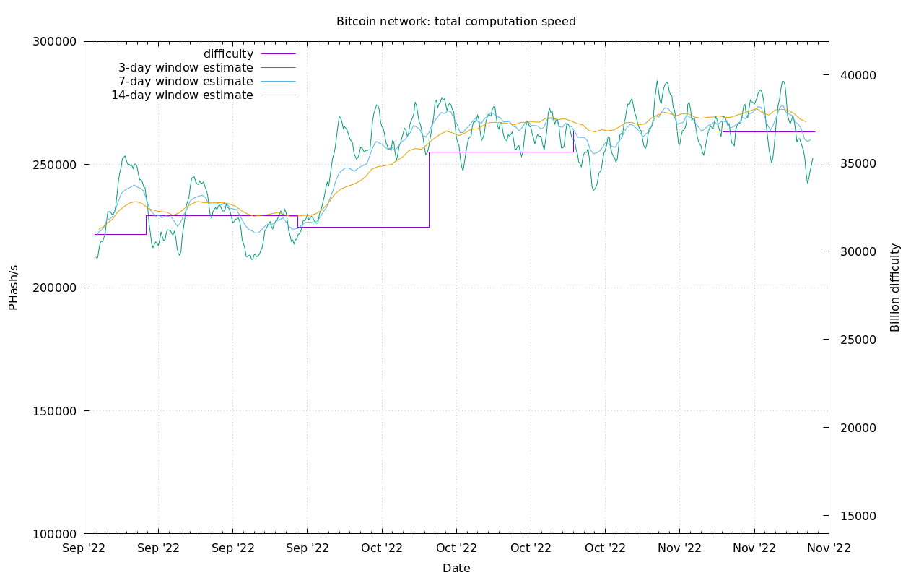The height and width of the screenshot is (578, 924).
Task: Click the 'Date' x-axis label
Action: 456,569
